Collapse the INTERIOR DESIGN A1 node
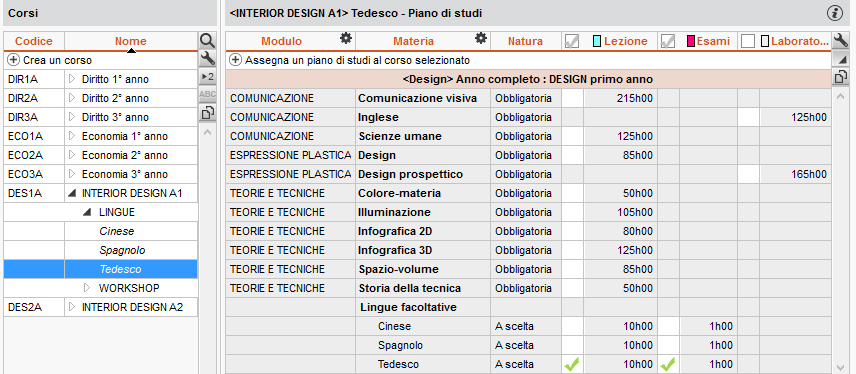856x374 pixels. tap(72, 193)
